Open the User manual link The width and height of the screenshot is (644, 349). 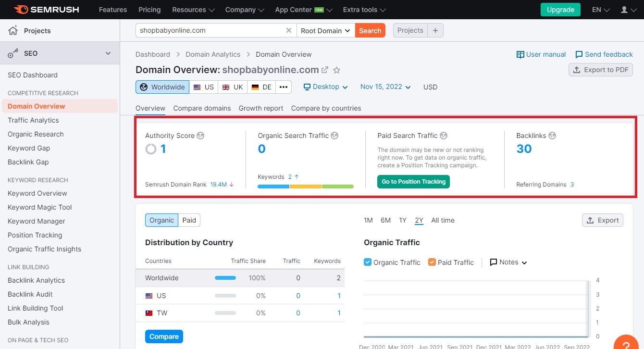tap(541, 54)
